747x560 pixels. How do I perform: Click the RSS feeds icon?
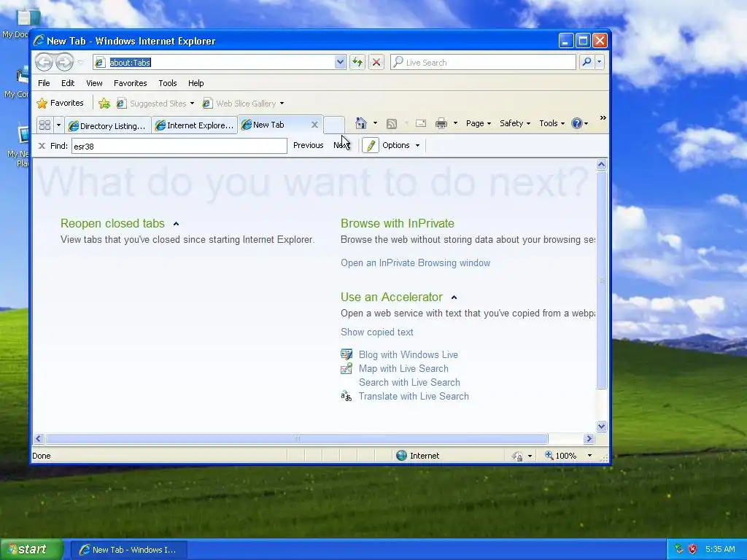click(x=392, y=124)
